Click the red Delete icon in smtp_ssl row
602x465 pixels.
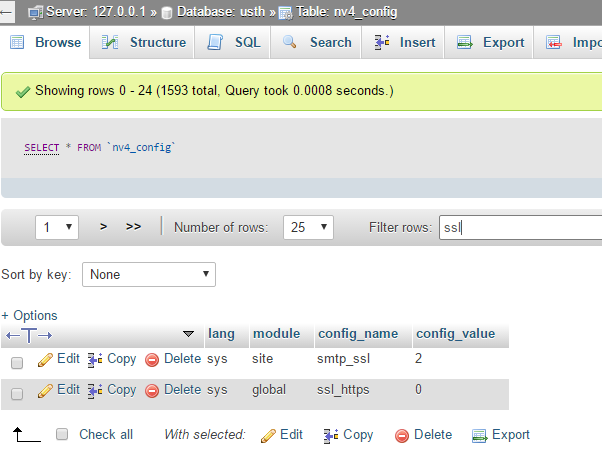click(x=152, y=360)
